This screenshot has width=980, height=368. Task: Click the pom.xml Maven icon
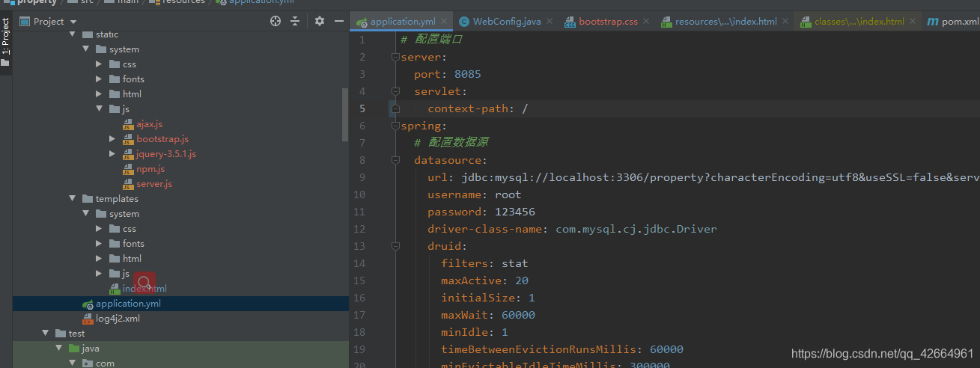tap(933, 22)
